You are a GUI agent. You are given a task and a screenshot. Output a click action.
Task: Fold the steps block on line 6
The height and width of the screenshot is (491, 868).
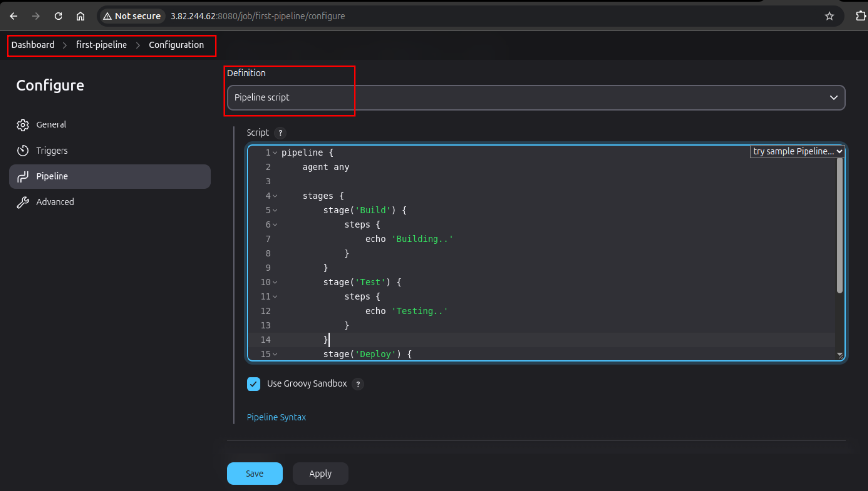(x=275, y=225)
